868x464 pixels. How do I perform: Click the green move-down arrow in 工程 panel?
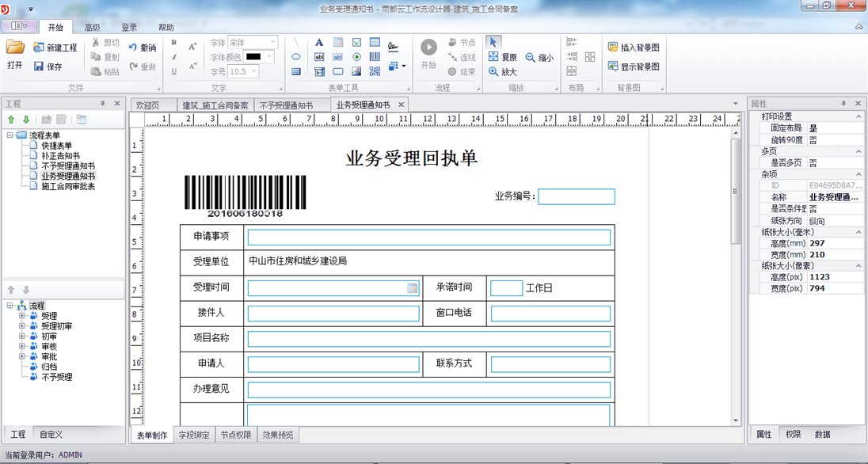(26, 120)
